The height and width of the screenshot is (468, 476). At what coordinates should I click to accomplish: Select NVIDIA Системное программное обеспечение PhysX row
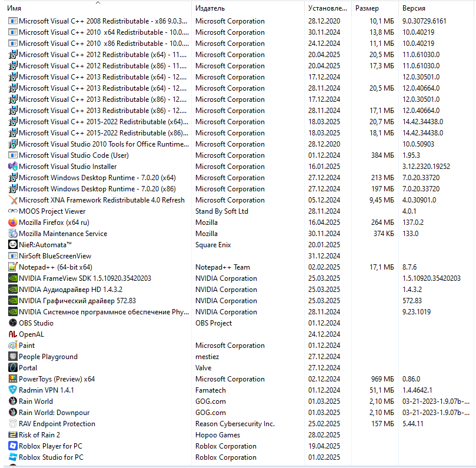click(239, 312)
